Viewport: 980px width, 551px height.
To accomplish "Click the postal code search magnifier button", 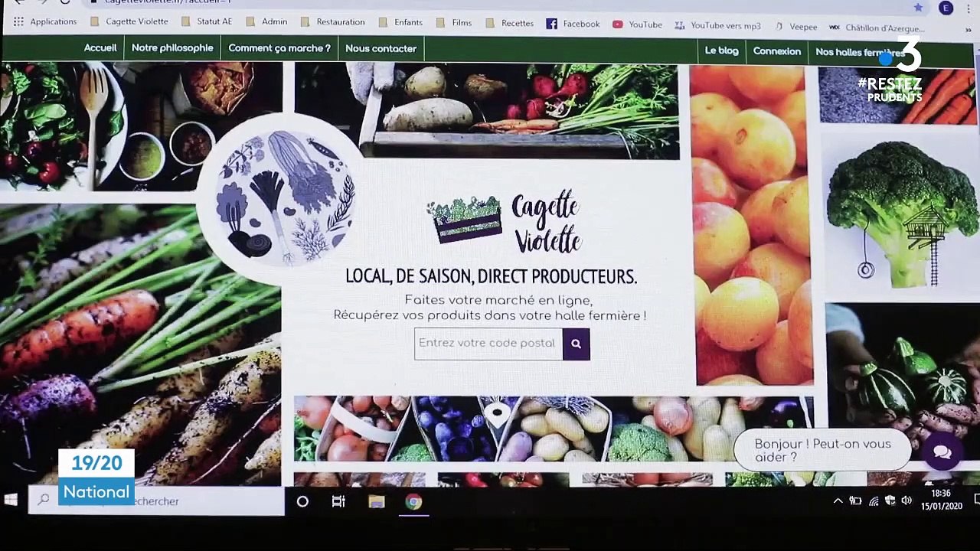I will point(576,344).
